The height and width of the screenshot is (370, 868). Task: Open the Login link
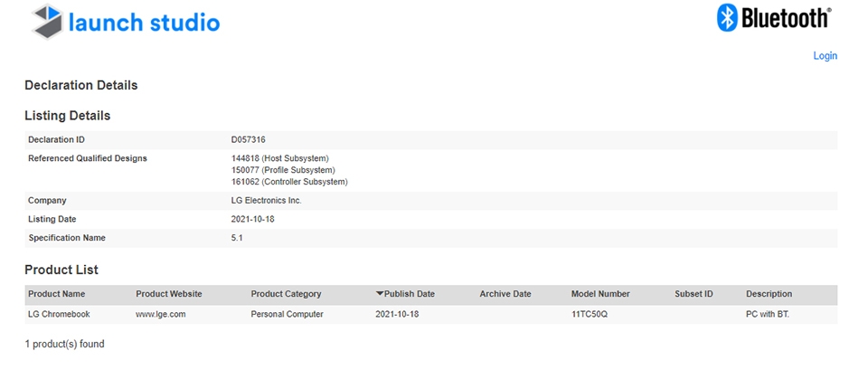point(825,56)
